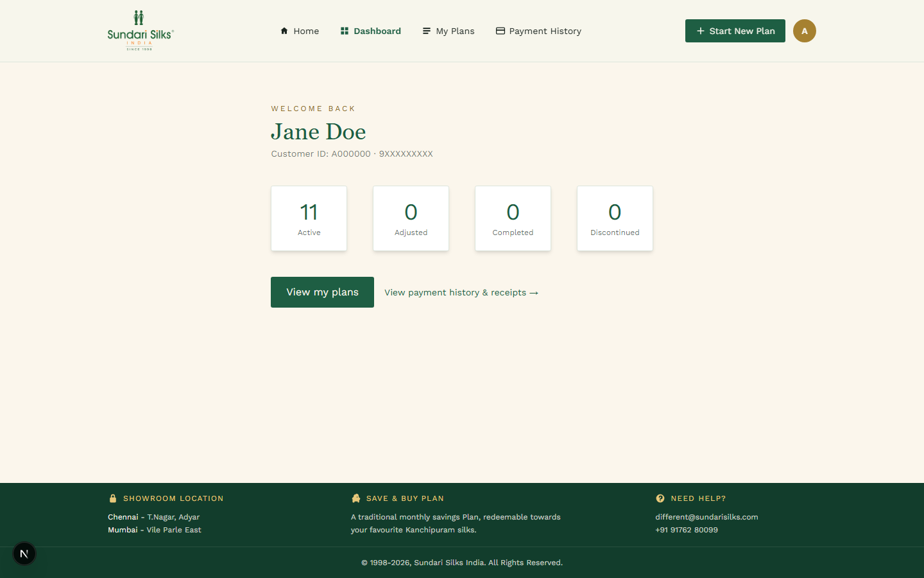Image resolution: width=924 pixels, height=578 pixels.
Task: Click the support email different@sundarisilks.com
Action: coord(706,517)
